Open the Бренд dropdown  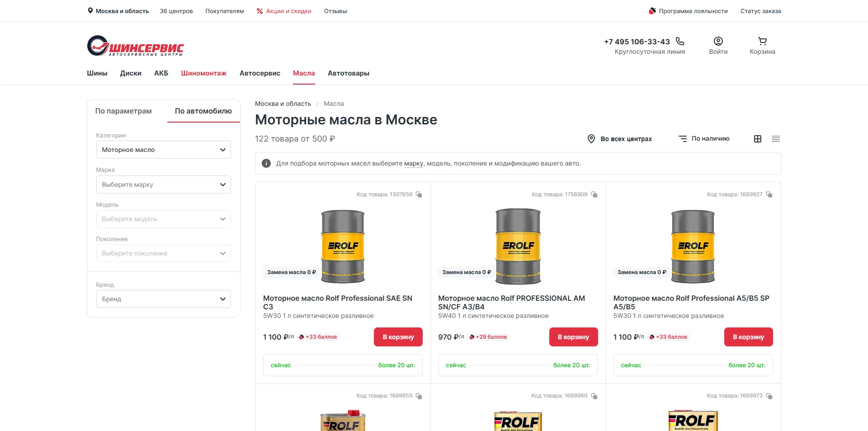[x=163, y=299]
